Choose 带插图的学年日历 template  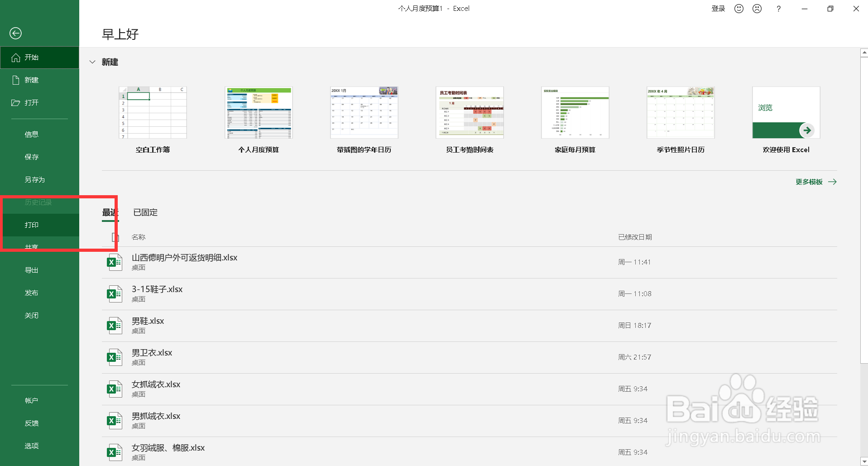tap(364, 120)
